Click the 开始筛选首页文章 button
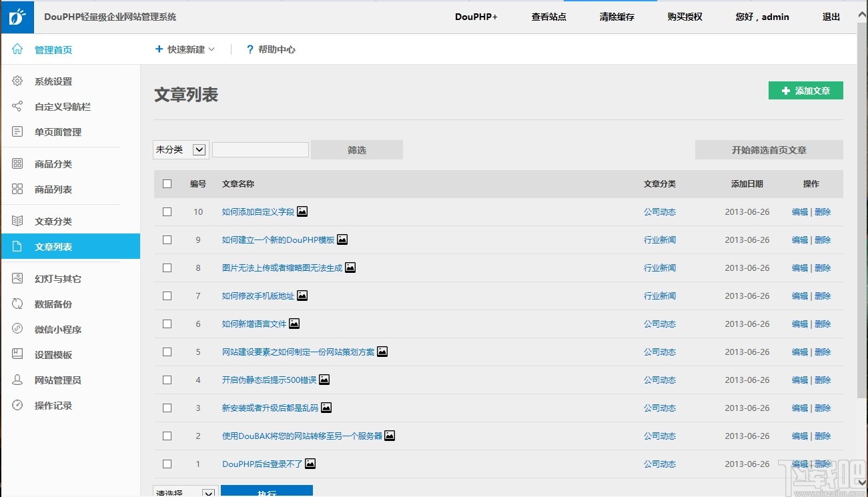The height and width of the screenshot is (497, 868). tap(769, 149)
